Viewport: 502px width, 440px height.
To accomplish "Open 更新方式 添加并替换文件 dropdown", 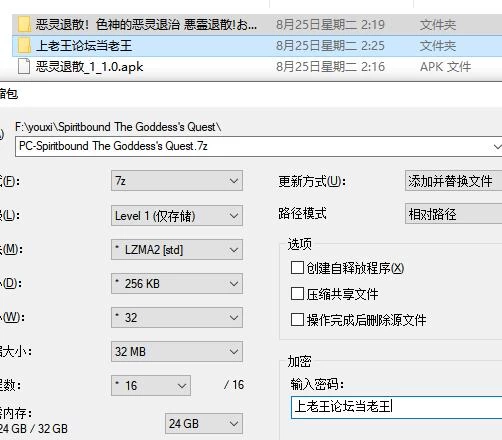I will (x=454, y=181).
